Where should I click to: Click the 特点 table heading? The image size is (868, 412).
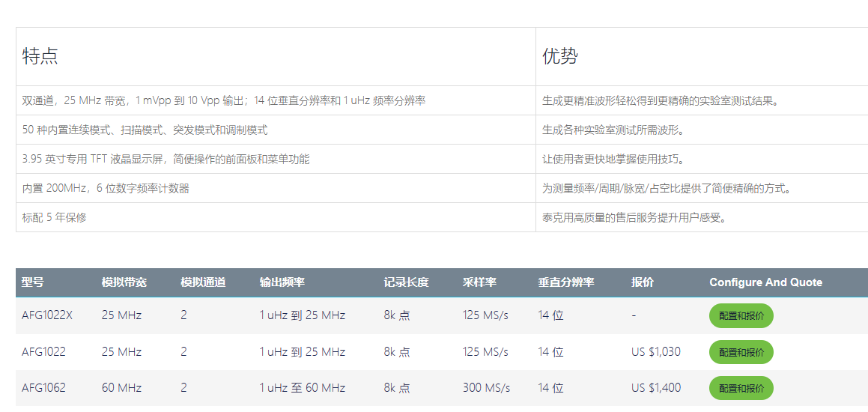[40, 57]
